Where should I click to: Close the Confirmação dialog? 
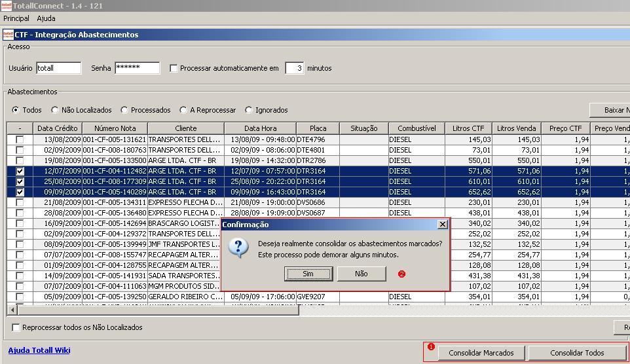click(x=442, y=224)
